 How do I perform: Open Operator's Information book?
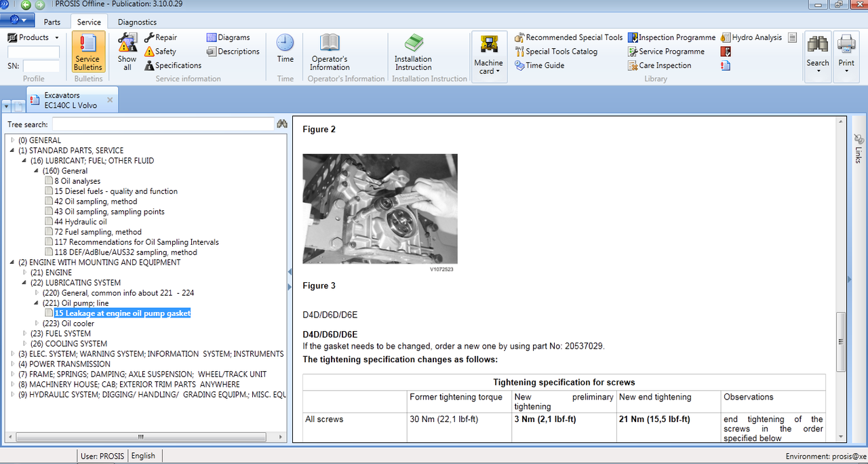pos(330,52)
